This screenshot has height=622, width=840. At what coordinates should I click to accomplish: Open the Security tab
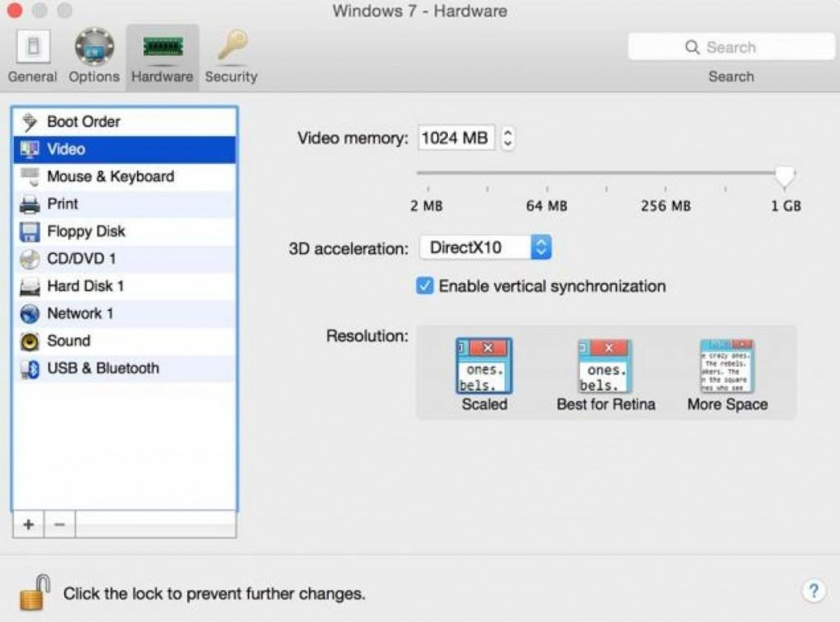(231, 57)
